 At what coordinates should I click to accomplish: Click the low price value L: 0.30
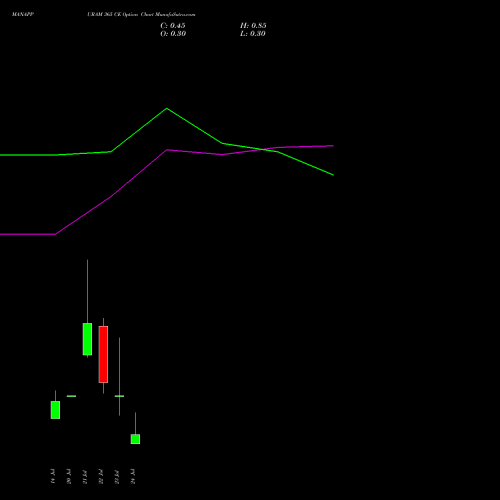tap(253, 34)
